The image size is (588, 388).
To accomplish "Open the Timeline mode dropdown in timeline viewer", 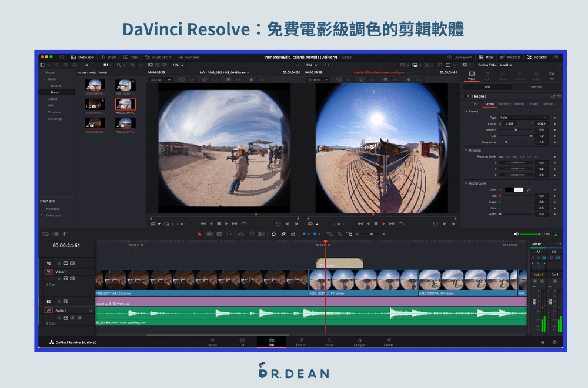I will pos(318,79).
